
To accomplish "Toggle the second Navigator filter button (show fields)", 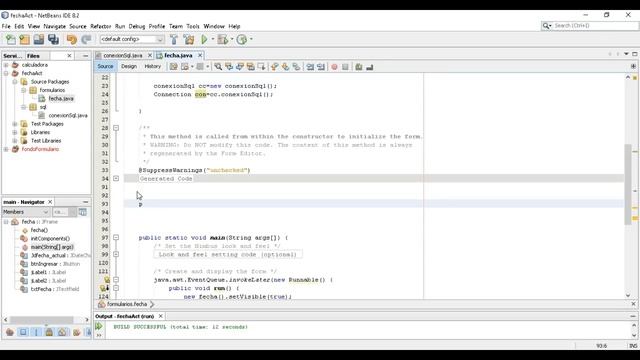I will [23, 332].
